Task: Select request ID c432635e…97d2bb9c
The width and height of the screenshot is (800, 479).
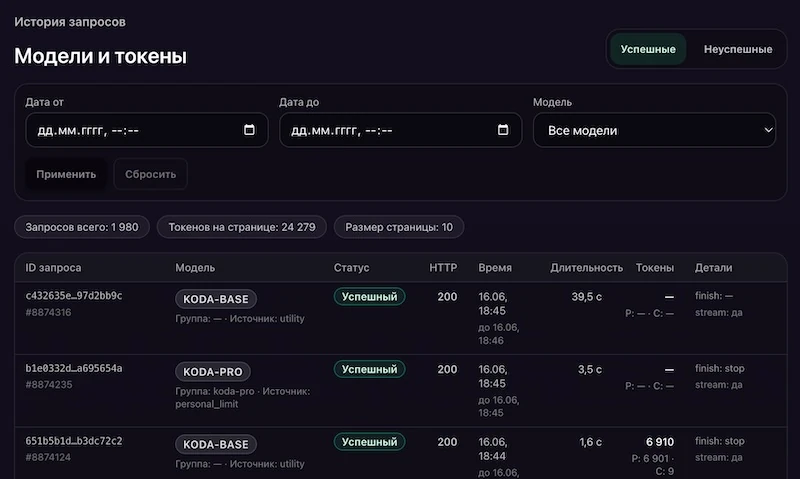Action: [x=74, y=295]
